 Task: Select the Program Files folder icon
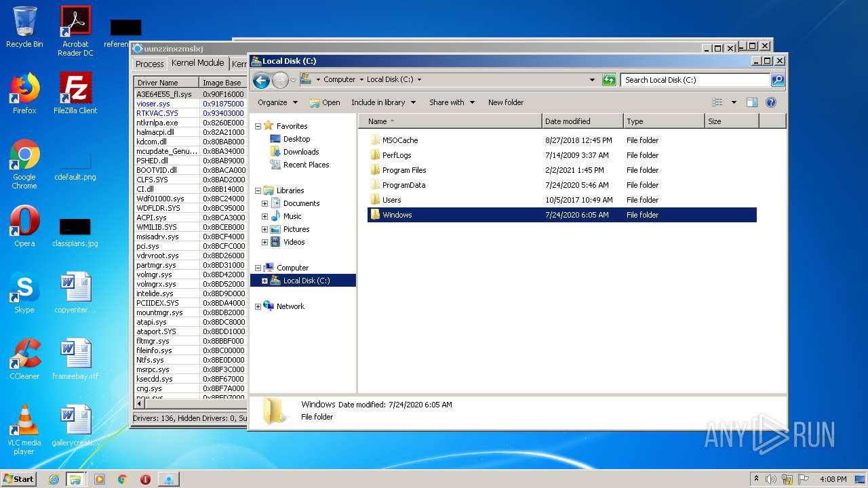[x=375, y=170]
